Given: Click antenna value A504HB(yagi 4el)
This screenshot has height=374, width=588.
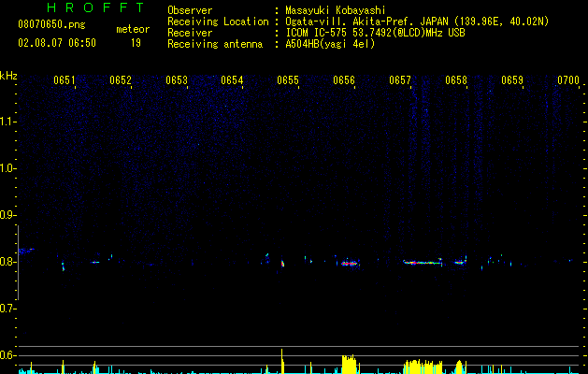Looking at the screenshot, I should [330, 44].
